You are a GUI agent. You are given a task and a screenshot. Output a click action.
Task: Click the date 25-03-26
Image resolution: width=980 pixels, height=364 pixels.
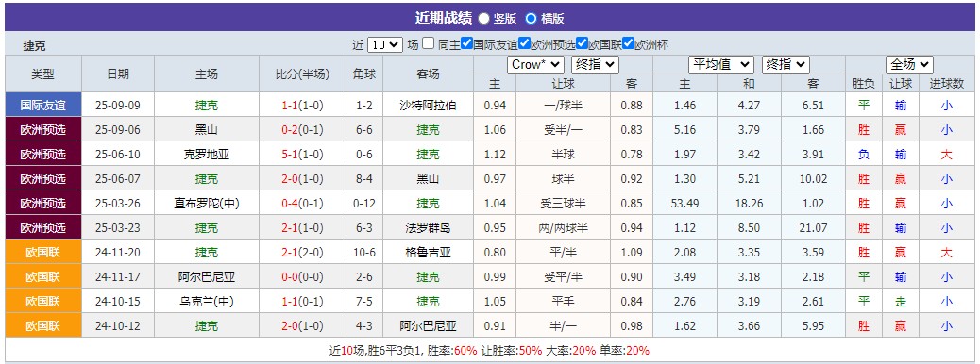click(118, 204)
